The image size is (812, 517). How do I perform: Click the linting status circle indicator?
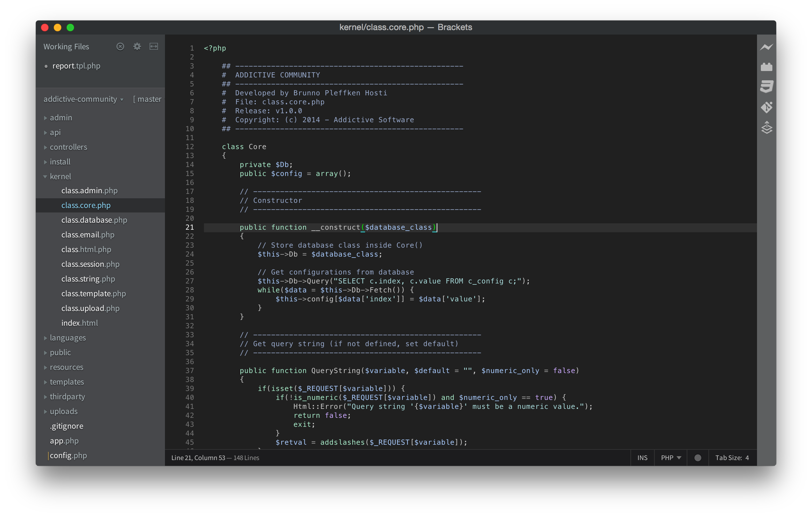(698, 457)
